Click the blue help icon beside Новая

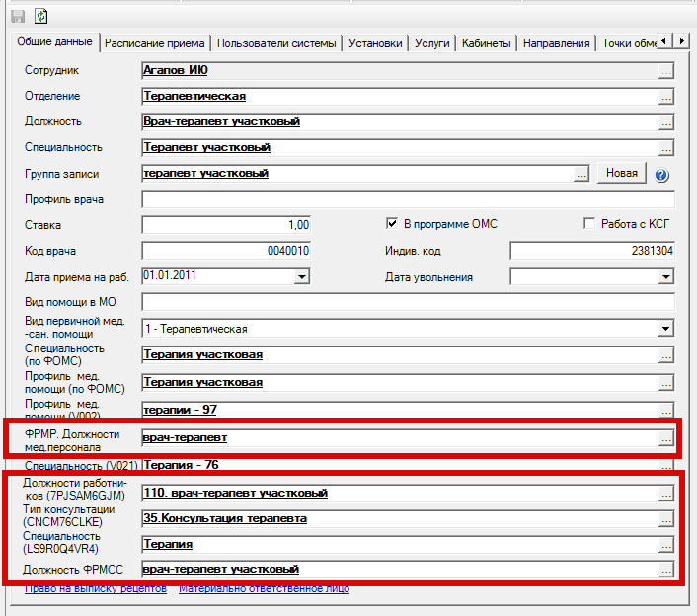pos(661,175)
